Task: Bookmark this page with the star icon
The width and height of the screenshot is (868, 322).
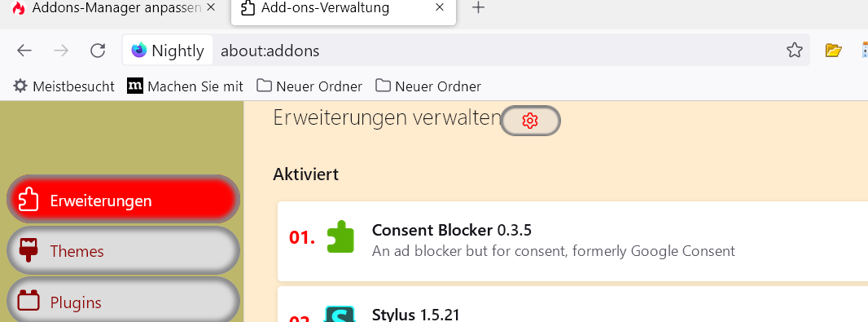Action: tap(795, 51)
